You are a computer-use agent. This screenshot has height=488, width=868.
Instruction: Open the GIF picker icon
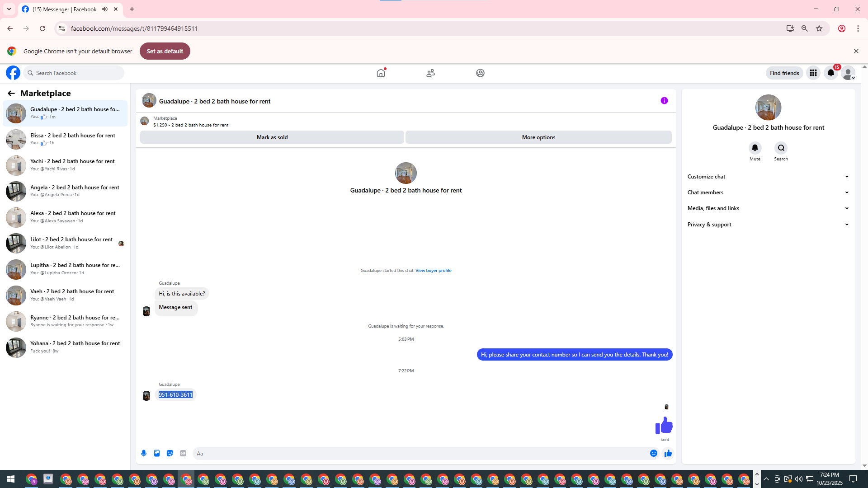coord(183,453)
